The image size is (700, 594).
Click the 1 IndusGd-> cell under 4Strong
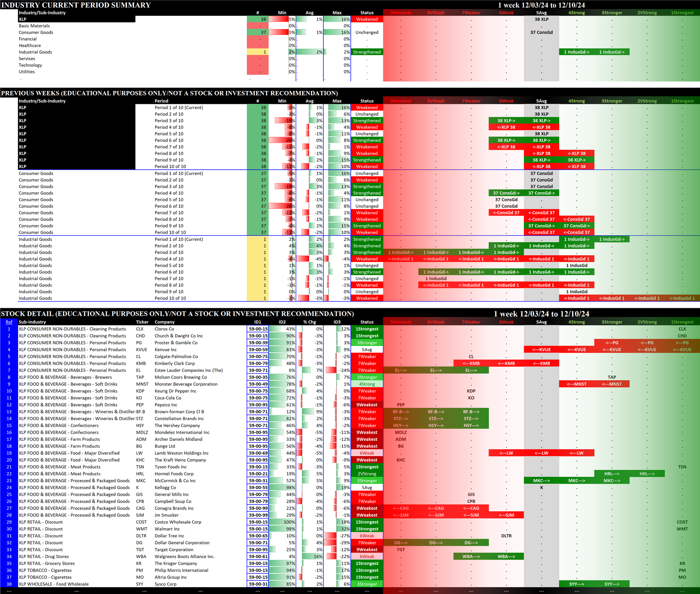(x=576, y=52)
